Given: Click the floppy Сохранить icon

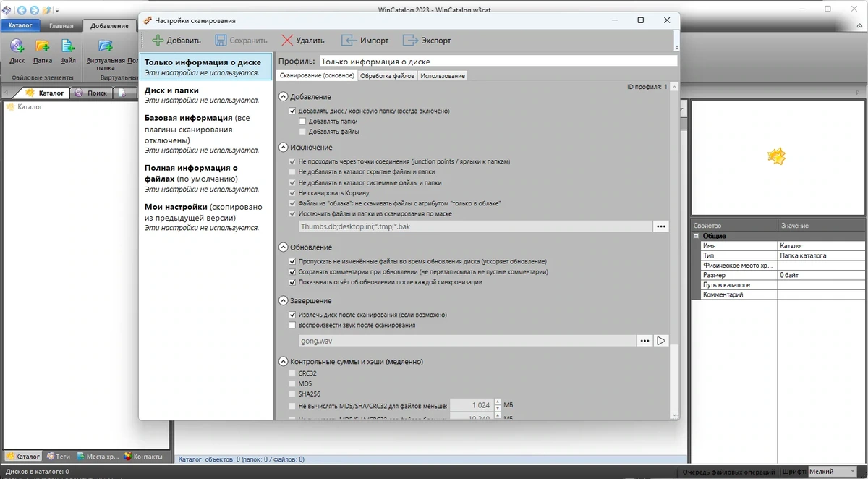Looking at the screenshot, I should [221, 41].
